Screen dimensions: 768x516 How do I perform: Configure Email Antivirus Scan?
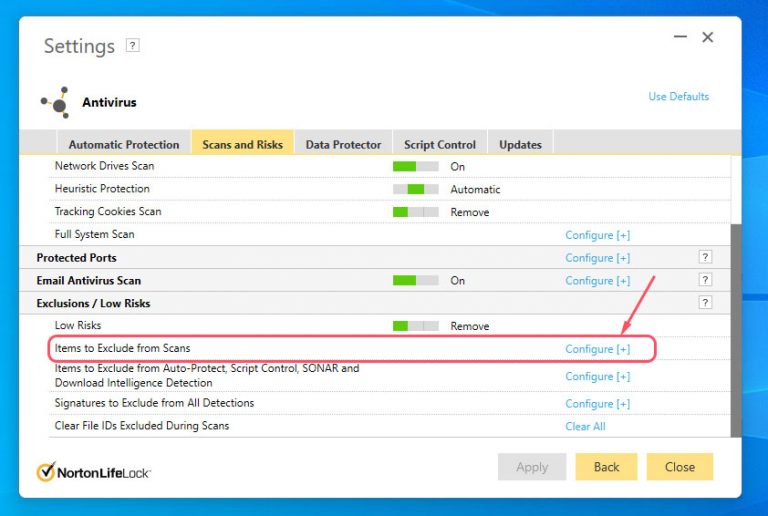pyautogui.click(x=598, y=281)
